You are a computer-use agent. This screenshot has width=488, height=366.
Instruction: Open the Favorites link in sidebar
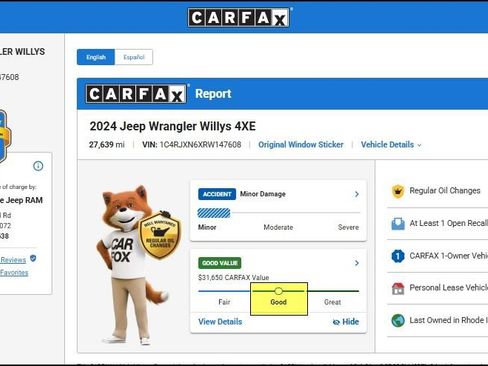point(14,273)
